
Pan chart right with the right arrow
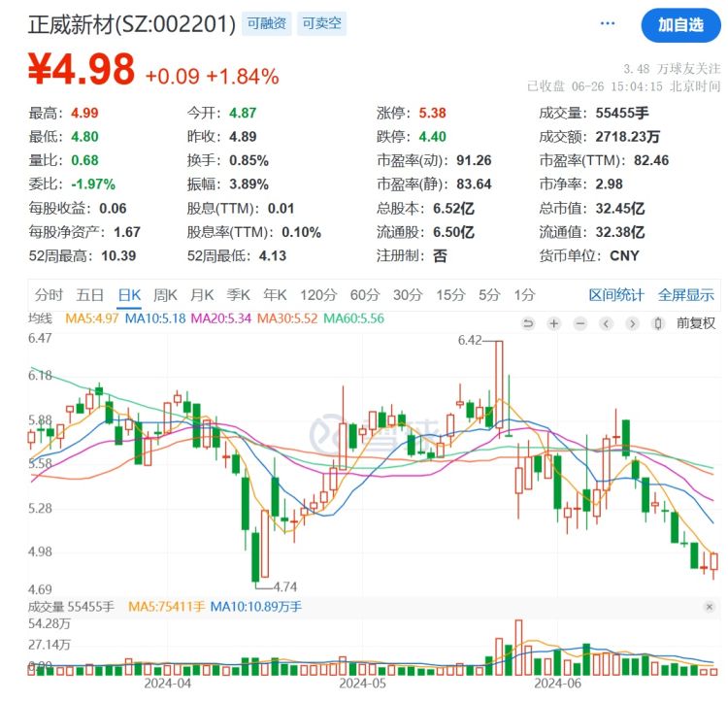tap(632, 323)
